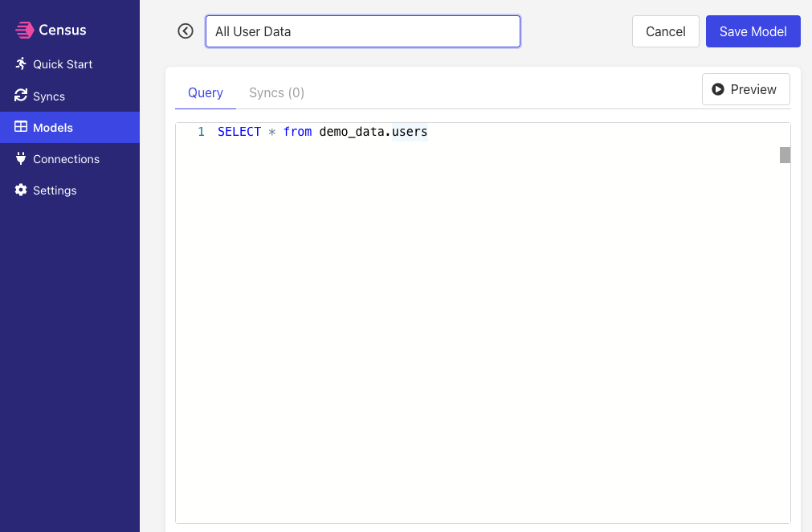Click the Settings gear icon
812x532 pixels.
pos(21,190)
